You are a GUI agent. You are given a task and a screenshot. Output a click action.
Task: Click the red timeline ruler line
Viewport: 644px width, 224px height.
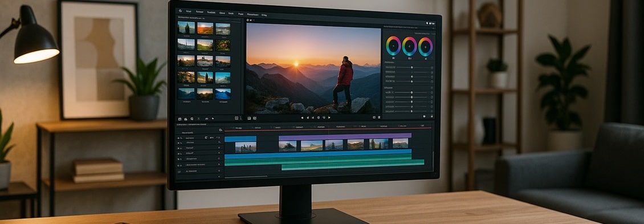pyautogui.click(x=328, y=129)
